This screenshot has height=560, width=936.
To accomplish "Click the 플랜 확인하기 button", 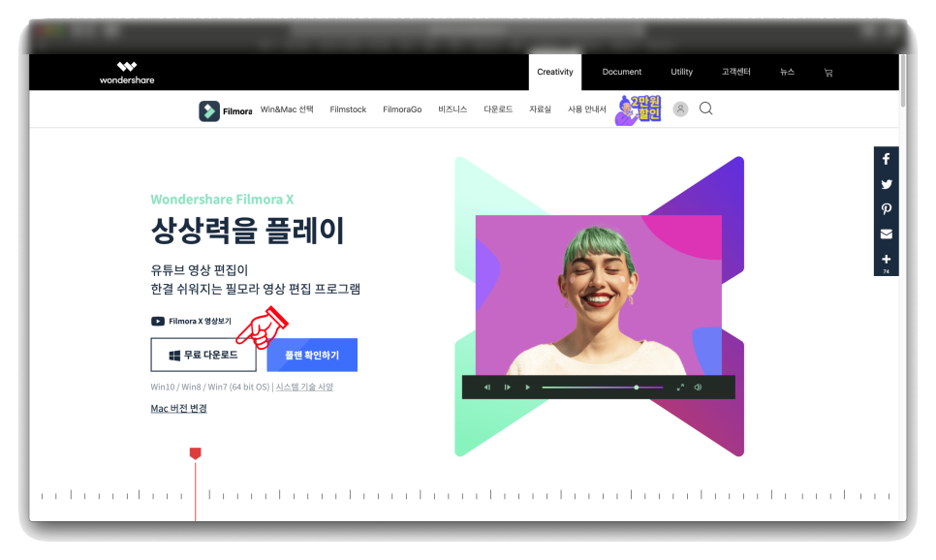I will 312,356.
